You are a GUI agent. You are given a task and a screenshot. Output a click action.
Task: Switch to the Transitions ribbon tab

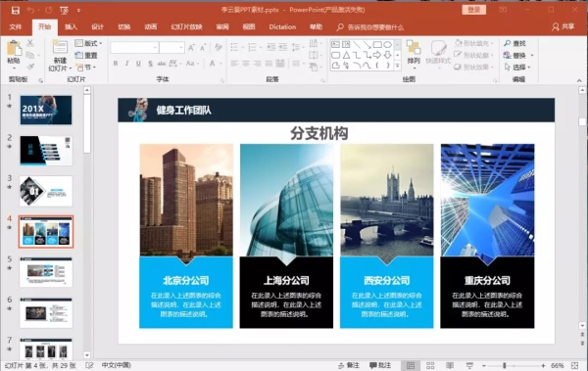[124, 27]
